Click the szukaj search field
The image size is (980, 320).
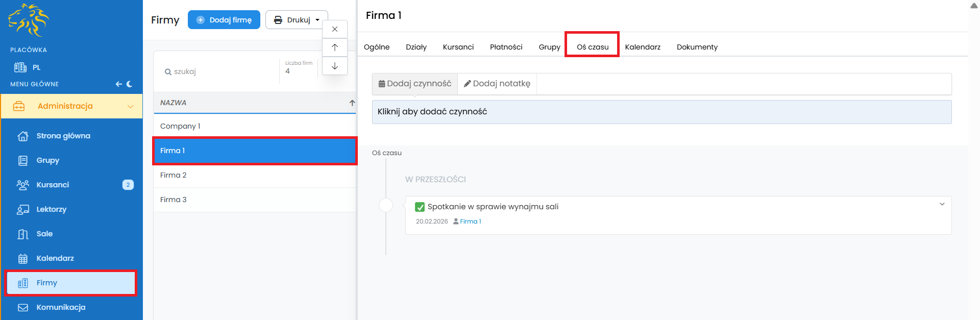coord(219,71)
